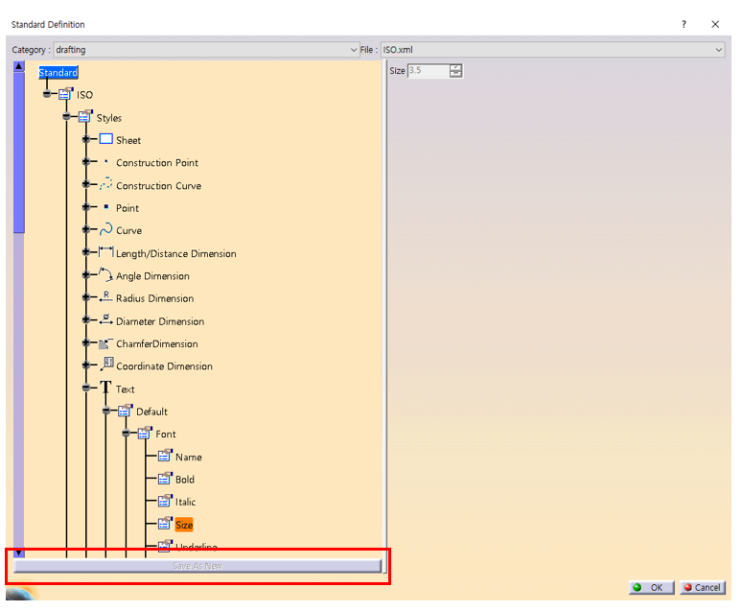The width and height of the screenshot is (743, 611).
Task: Click the Angle Dimension icon
Action: [106, 274]
